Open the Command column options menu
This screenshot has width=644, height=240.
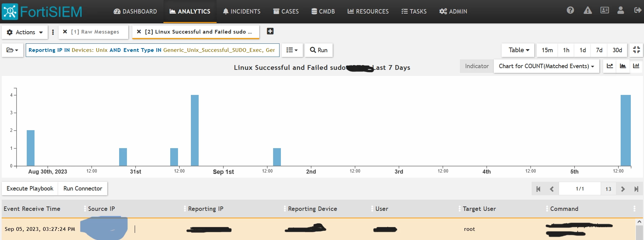pyautogui.click(x=635, y=209)
